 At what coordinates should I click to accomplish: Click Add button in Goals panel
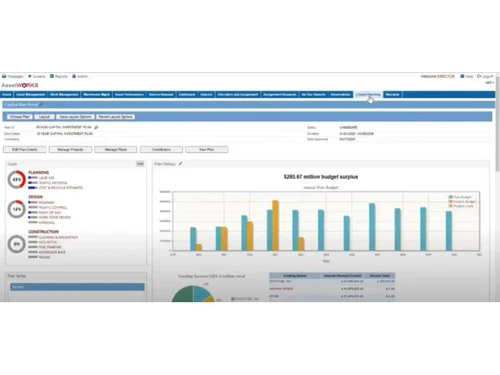[140, 164]
